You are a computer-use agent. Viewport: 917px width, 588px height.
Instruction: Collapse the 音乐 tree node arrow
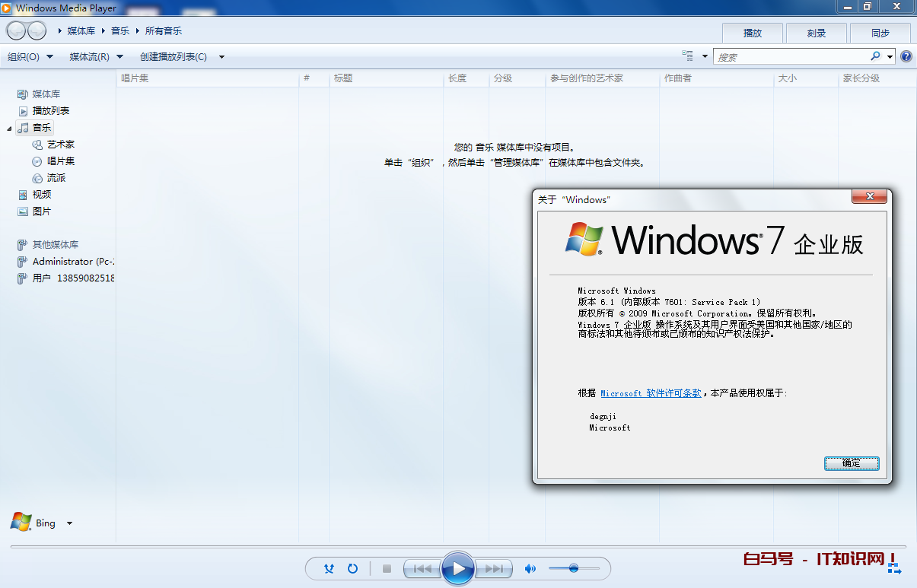(x=9, y=129)
